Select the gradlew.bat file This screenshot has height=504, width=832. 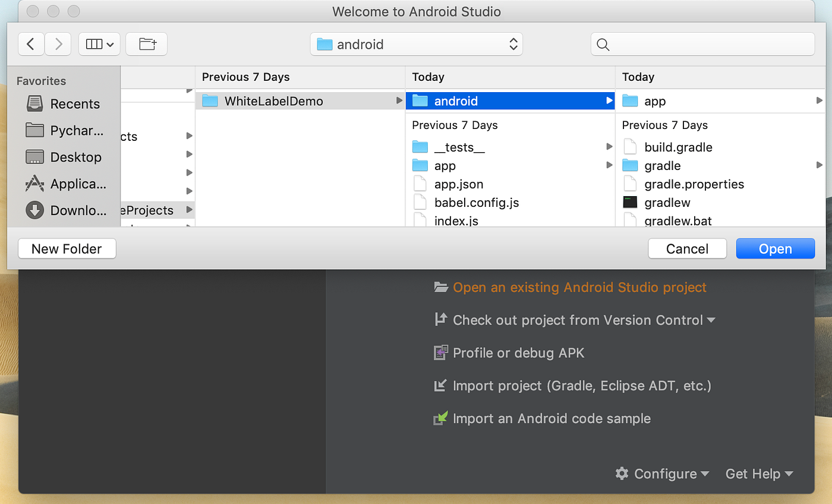pyautogui.click(x=720, y=220)
